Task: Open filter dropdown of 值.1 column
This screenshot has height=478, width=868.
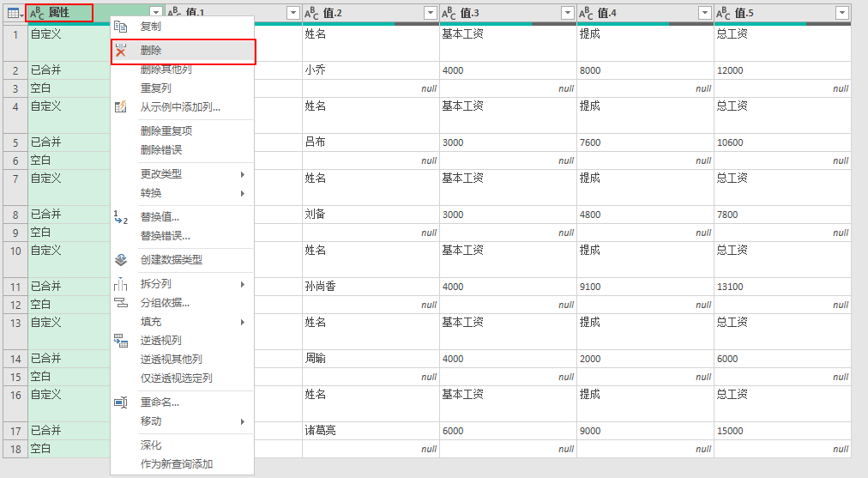Action: point(292,13)
